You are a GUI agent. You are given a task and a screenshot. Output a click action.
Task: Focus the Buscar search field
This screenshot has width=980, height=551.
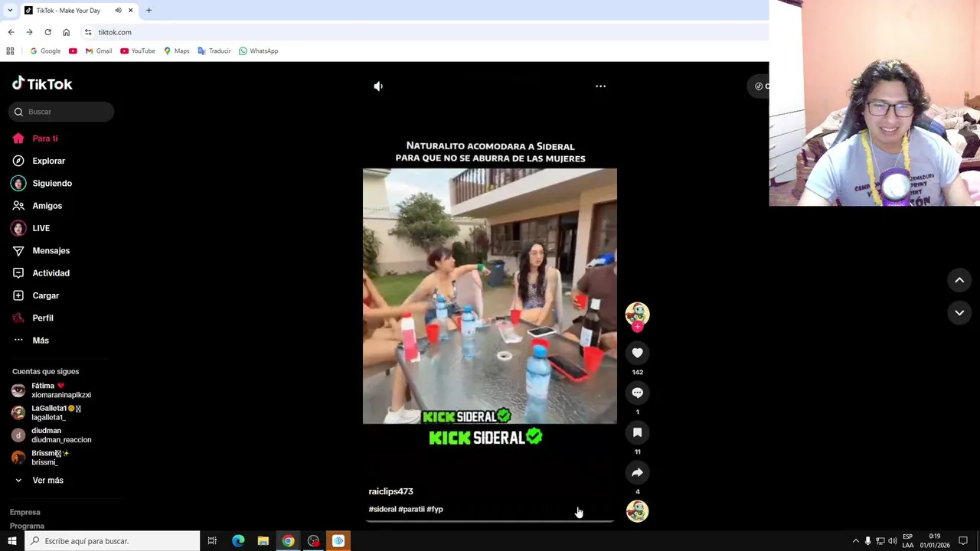[x=62, y=112]
